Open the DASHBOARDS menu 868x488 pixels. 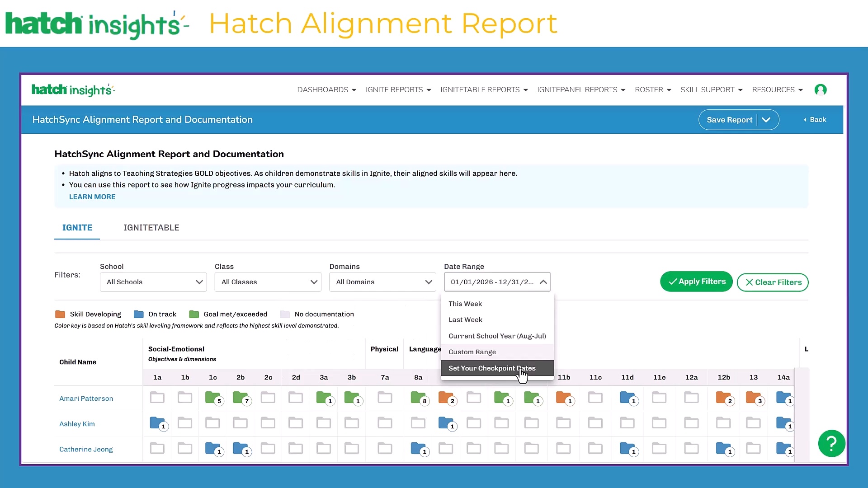[x=326, y=90]
